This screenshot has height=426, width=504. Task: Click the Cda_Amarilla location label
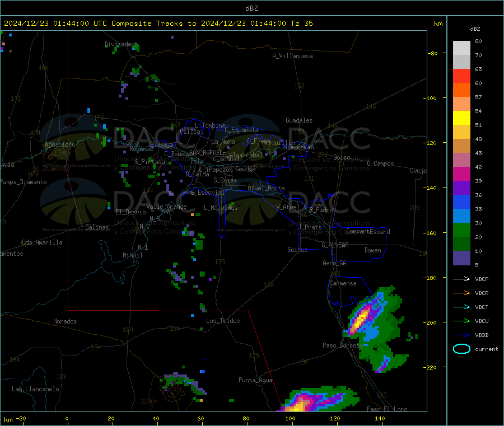(x=42, y=242)
